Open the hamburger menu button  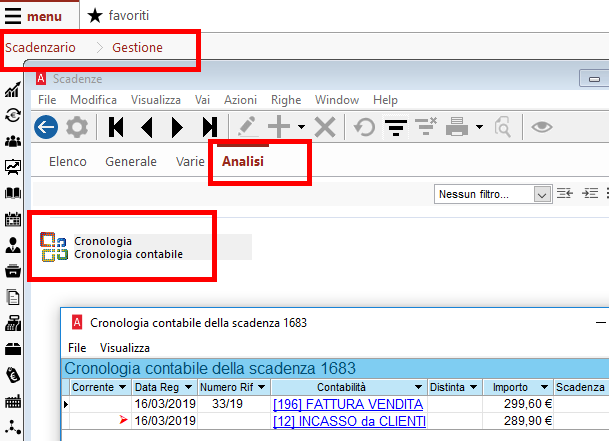point(13,16)
